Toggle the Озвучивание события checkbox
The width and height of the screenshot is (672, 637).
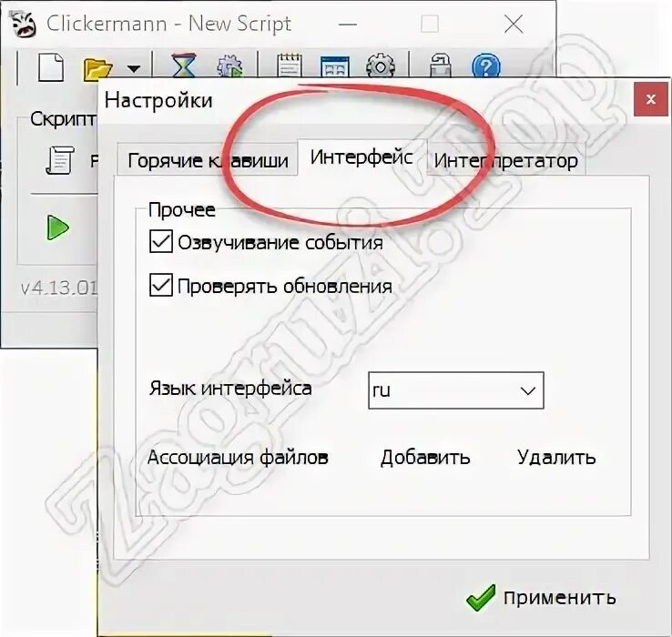click(160, 242)
